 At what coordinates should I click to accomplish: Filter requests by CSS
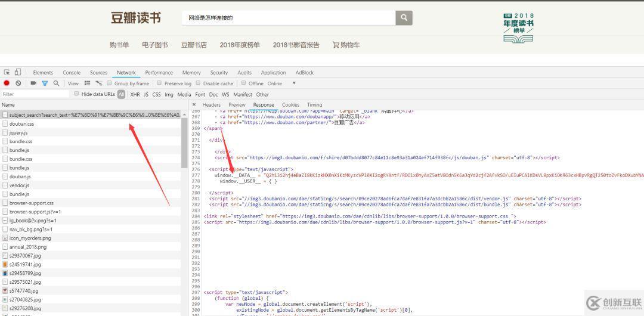tap(156, 95)
